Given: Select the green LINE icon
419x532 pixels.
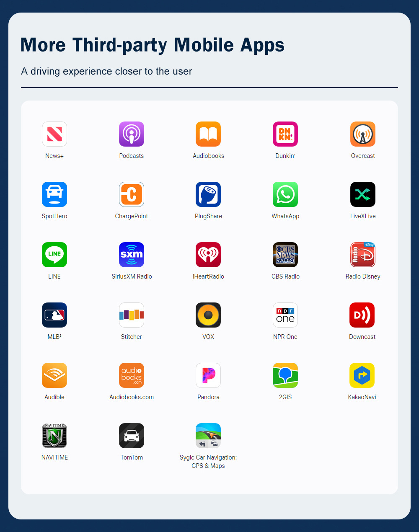Looking at the screenshot, I should [54, 255].
